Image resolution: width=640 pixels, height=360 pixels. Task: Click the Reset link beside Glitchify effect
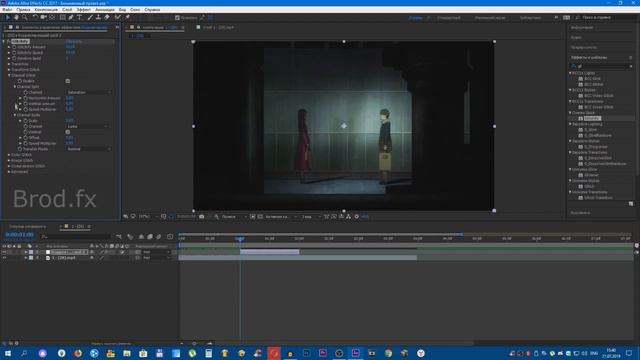(x=74, y=41)
